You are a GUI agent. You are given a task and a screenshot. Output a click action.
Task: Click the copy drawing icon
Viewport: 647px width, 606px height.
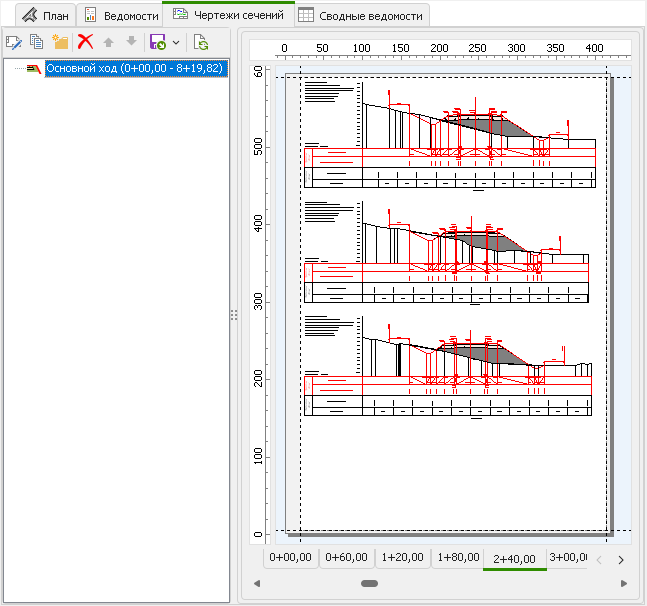37,42
